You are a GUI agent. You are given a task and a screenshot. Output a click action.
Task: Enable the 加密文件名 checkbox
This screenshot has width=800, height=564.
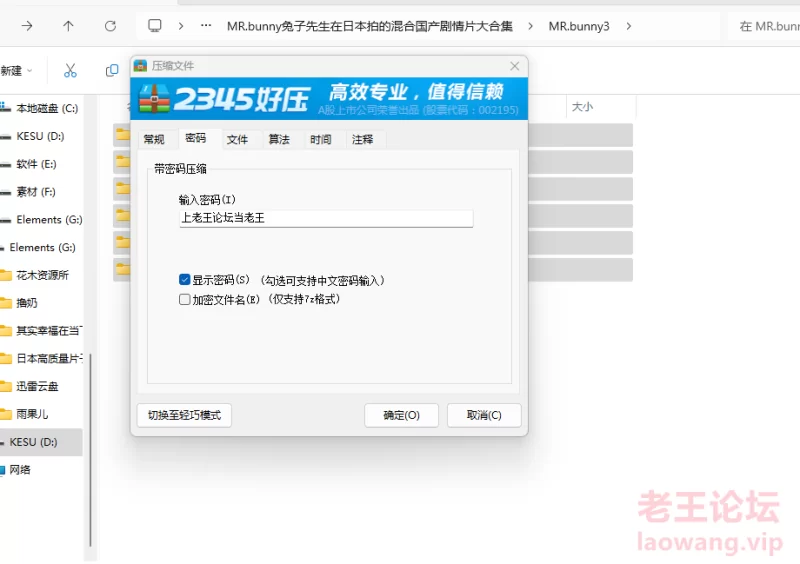(x=185, y=299)
